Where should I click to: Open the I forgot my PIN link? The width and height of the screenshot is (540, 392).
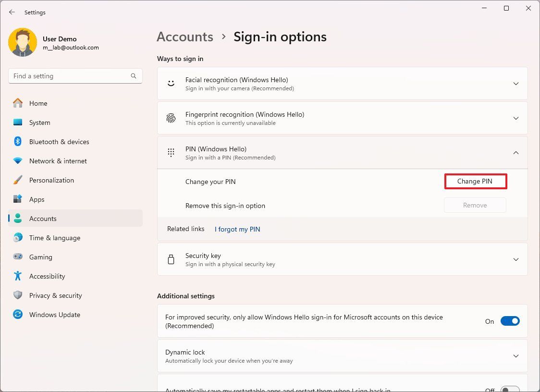237,229
